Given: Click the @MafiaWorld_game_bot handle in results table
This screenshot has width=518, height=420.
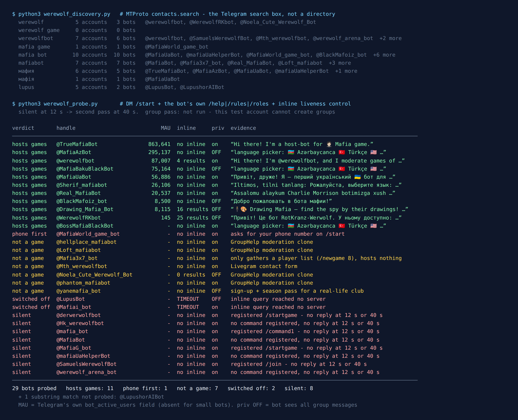Looking at the screenshot, I should (x=88, y=234).
